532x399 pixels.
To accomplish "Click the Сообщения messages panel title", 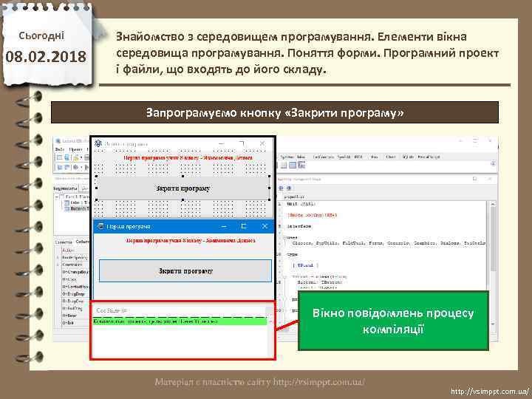I will click(112, 310).
